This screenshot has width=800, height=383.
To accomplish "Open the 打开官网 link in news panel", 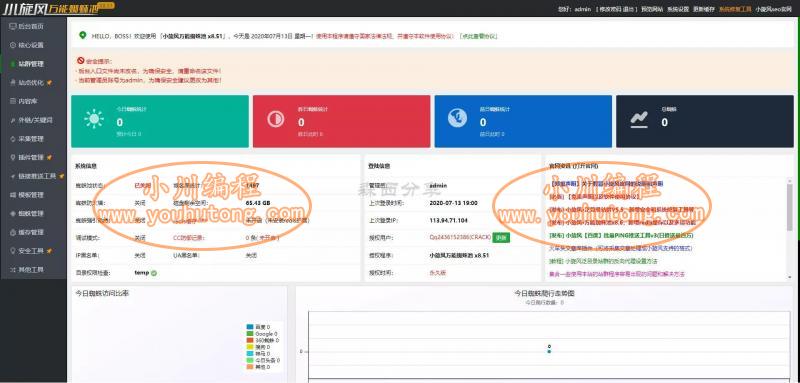I will point(585,166).
